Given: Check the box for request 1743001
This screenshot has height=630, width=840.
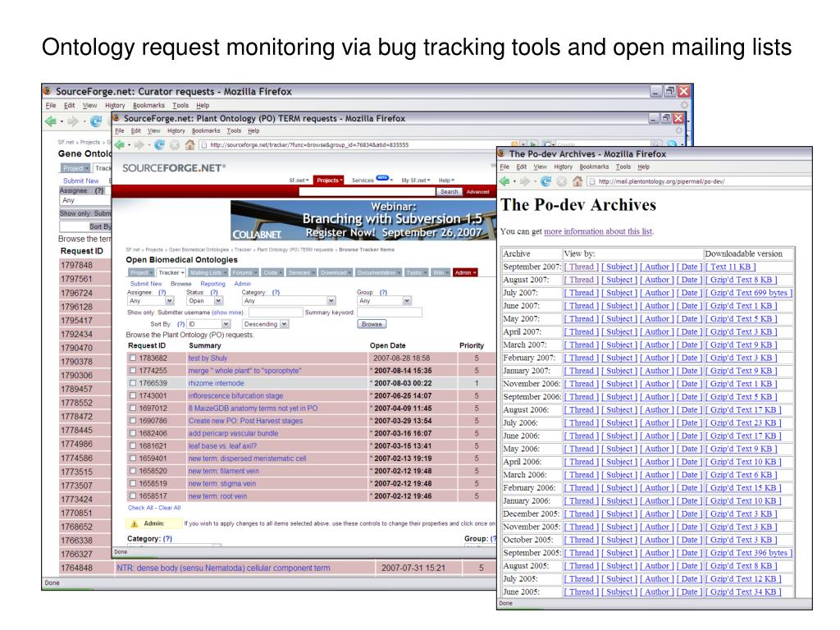Looking at the screenshot, I should pyautogui.click(x=133, y=395).
